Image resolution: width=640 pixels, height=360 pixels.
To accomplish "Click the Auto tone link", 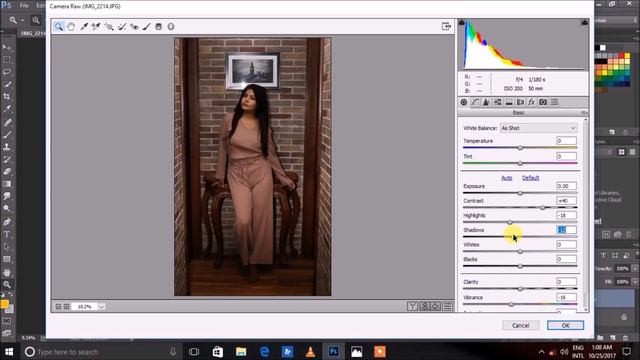I will (x=507, y=178).
